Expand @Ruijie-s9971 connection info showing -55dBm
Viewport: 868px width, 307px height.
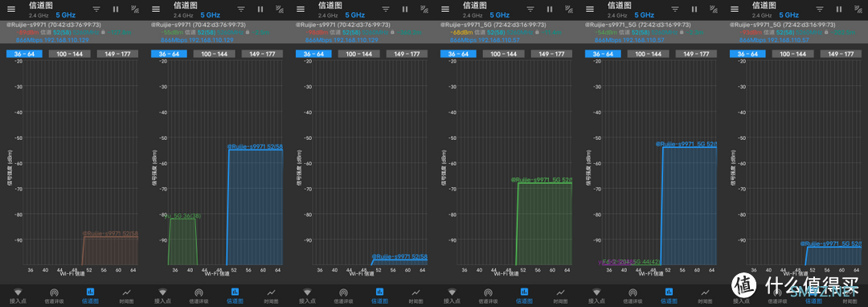217,33
